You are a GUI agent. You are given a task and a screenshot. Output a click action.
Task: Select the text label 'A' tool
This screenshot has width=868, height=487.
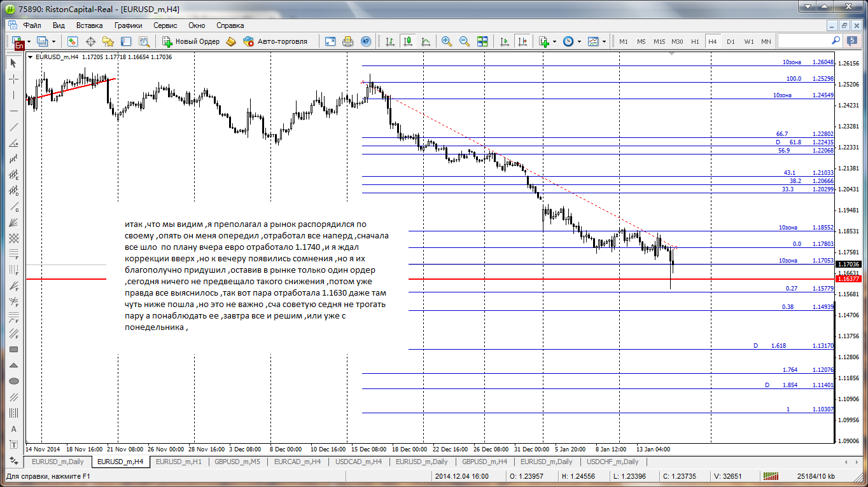(14, 429)
